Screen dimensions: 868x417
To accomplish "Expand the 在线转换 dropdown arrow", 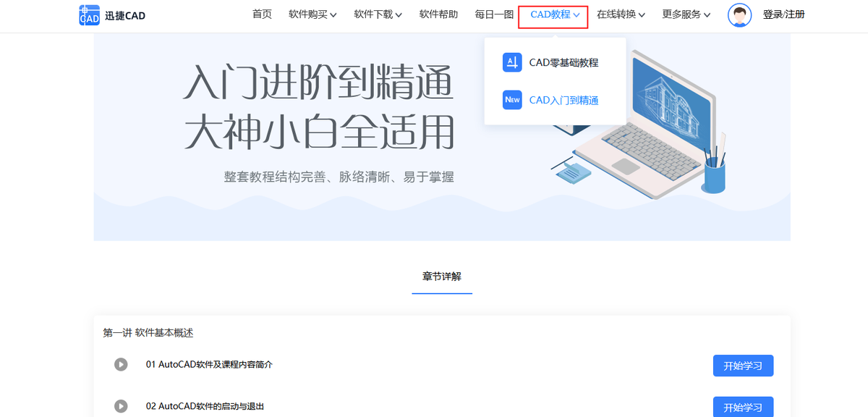I will coord(642,15).
